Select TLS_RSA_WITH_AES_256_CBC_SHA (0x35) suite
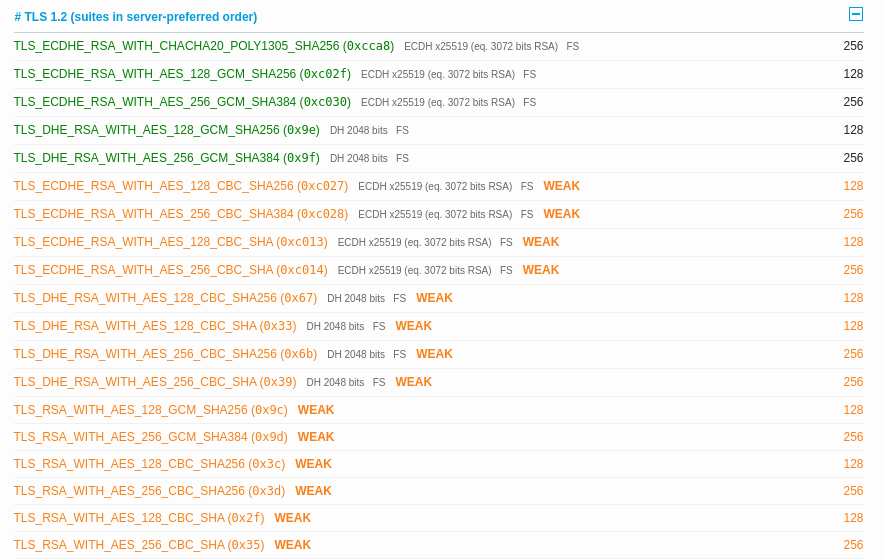 click(x=138, y=545)
